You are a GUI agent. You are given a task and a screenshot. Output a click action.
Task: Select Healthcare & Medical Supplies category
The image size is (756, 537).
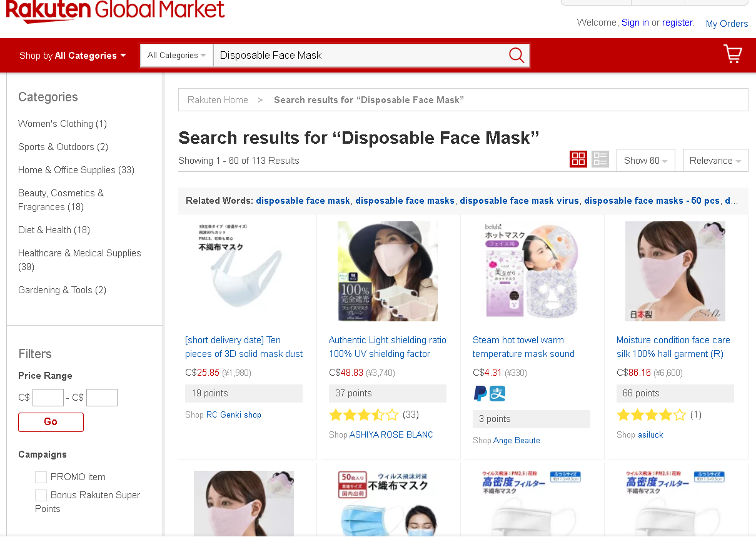79,253
